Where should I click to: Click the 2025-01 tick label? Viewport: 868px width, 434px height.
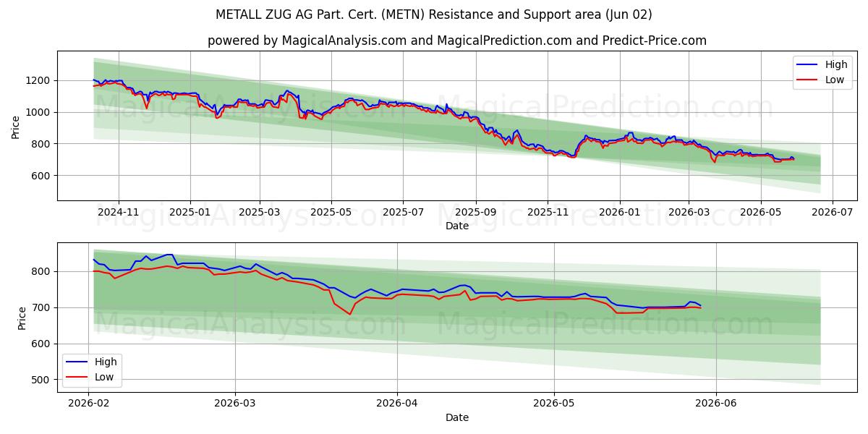tap(190, 212)
